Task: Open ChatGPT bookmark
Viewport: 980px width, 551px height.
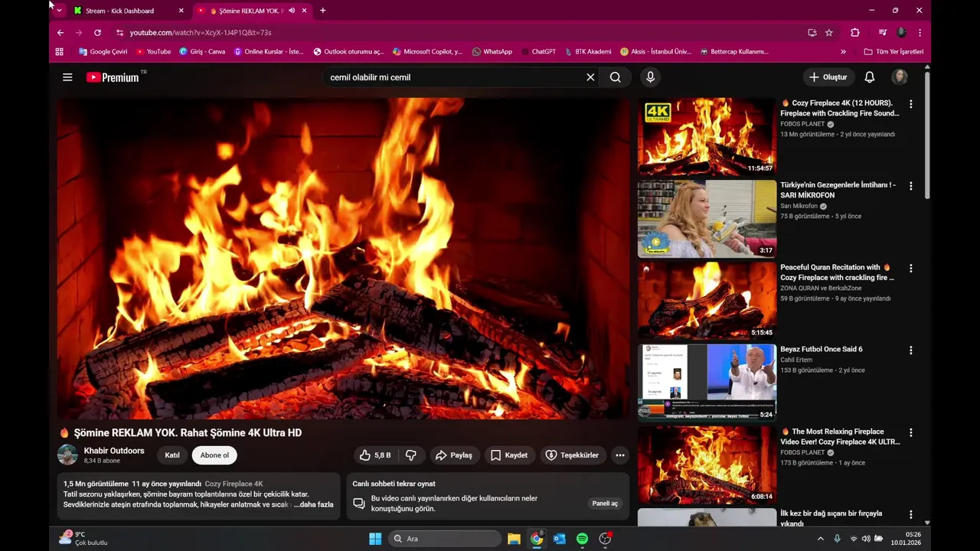Action: (x=538, y=52)
